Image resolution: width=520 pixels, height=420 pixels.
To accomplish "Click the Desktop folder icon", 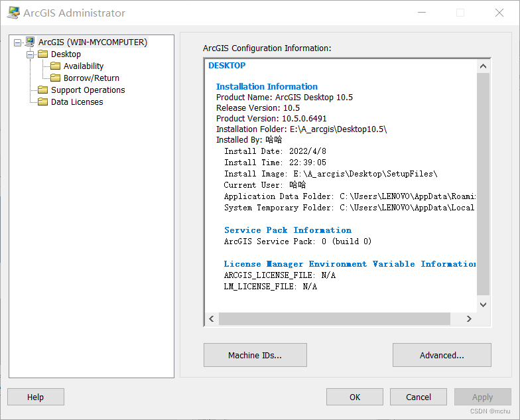I will [42, 54].
